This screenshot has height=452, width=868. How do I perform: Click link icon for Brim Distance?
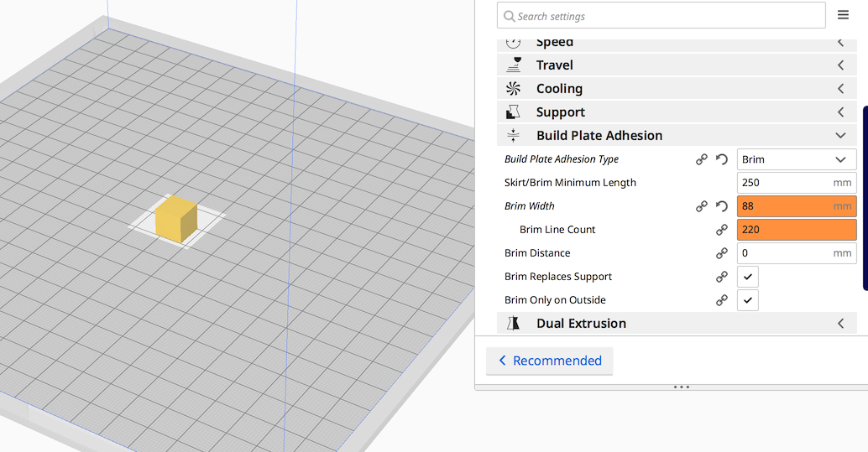721,253
